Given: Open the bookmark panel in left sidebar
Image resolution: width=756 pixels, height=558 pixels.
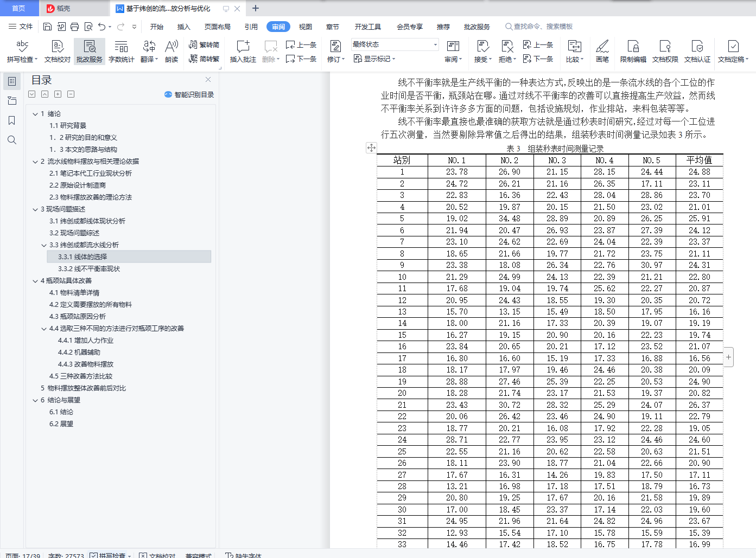Looking at the screenshot, I should point(12,120).
